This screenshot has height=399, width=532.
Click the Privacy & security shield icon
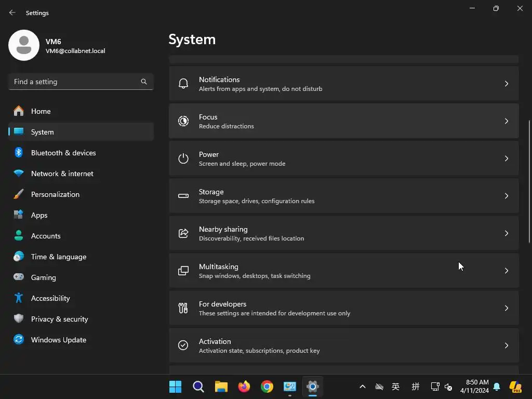coord(19,318)
